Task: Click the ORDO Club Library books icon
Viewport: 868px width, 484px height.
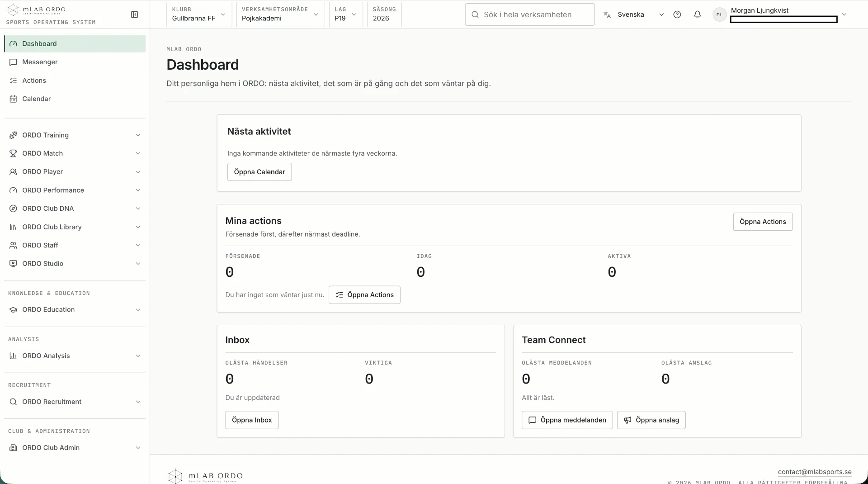Action: tap(13, 227)
